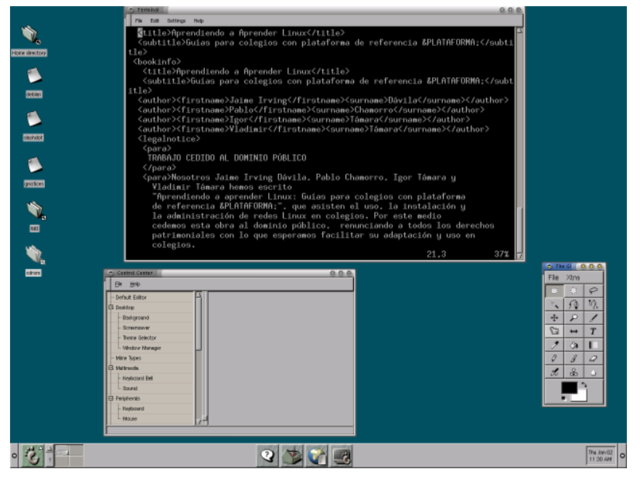640x479 pixels.
Task: Select Default Editor in Control Center tree
Action: pyautogui.click(x=131, y=297)
